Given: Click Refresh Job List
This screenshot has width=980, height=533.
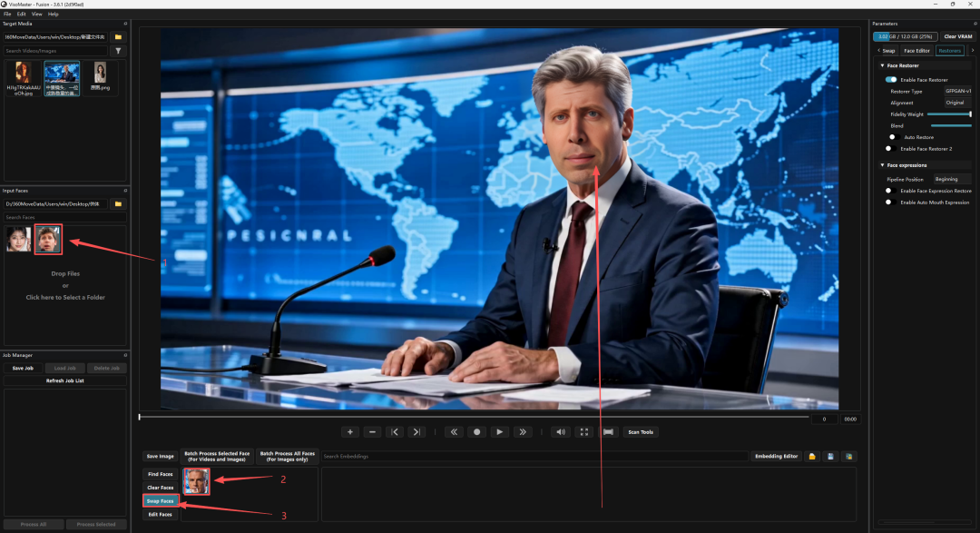Looking at the screenshot, I should click(65, 380).
